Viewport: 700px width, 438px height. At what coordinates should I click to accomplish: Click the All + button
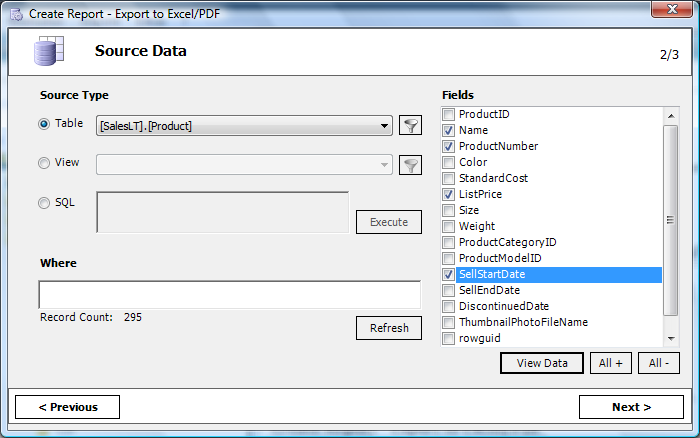(x=611, y=363)
